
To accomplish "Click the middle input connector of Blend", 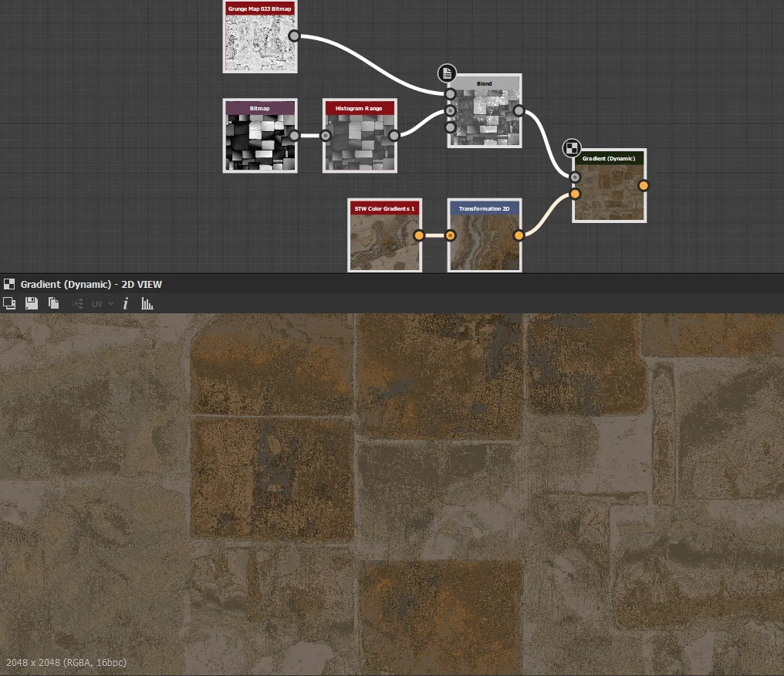I will (450, 110).
